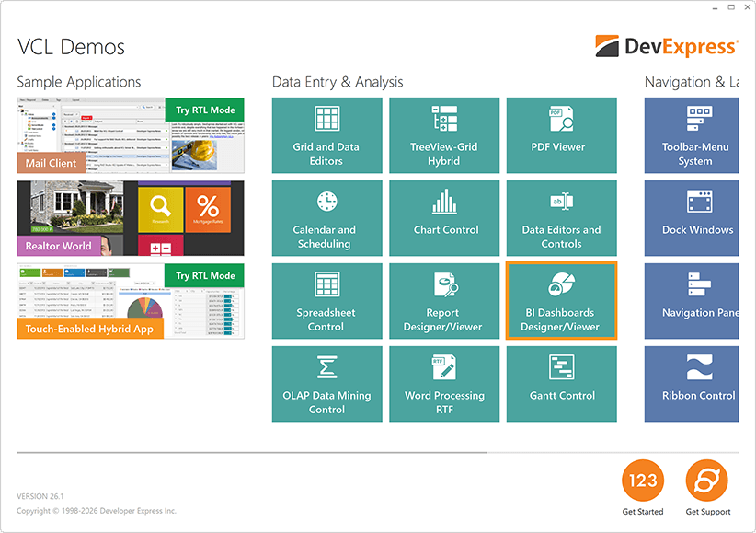This screenshot has width=756, height=533.
Task: Launch the Word Processing RTF demo
Action: point(444,384)
